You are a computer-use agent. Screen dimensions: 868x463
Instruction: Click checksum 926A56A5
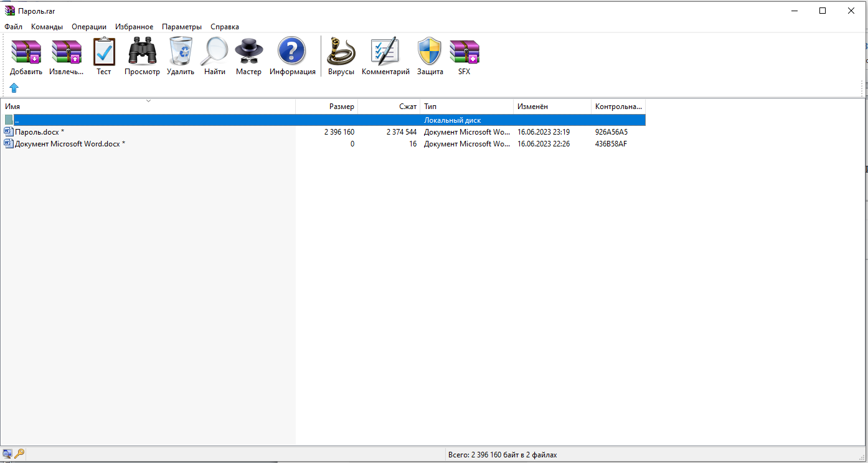(611, 132)
